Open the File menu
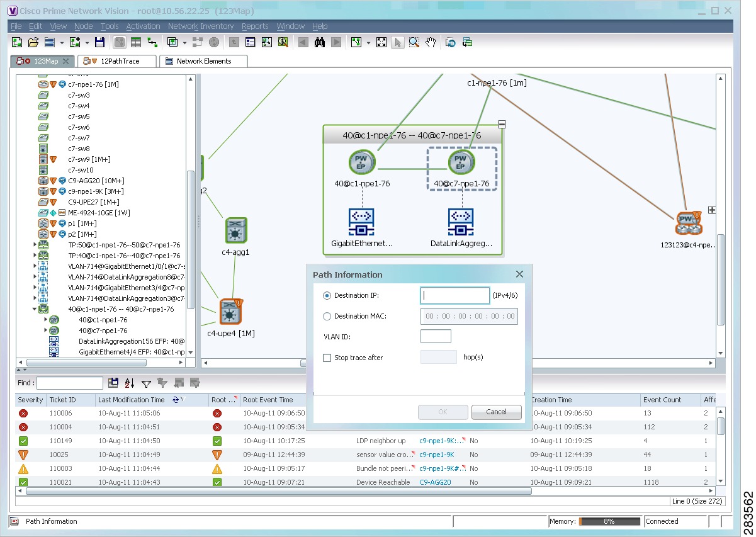This screenshot has height=537, width=756. (x=16, y=26)
